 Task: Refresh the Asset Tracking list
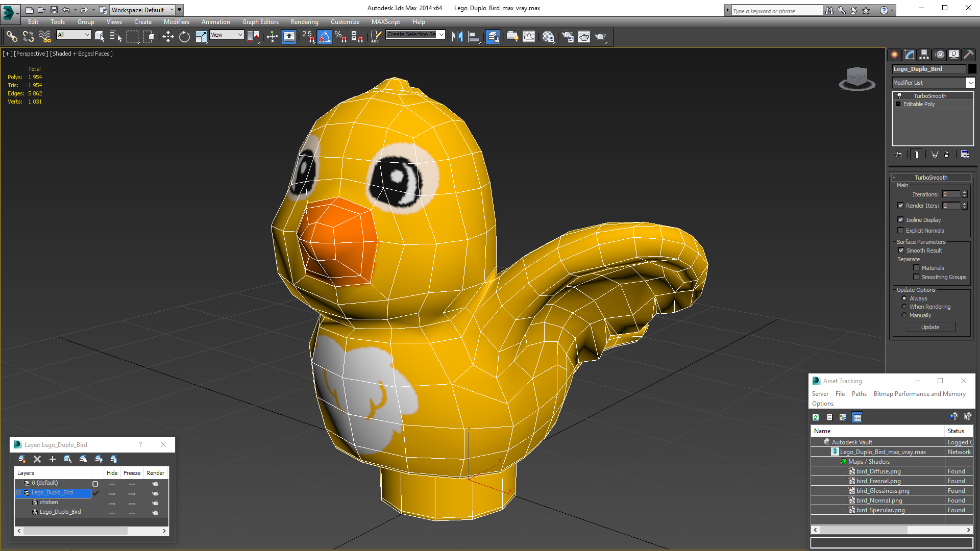[816, 417]
